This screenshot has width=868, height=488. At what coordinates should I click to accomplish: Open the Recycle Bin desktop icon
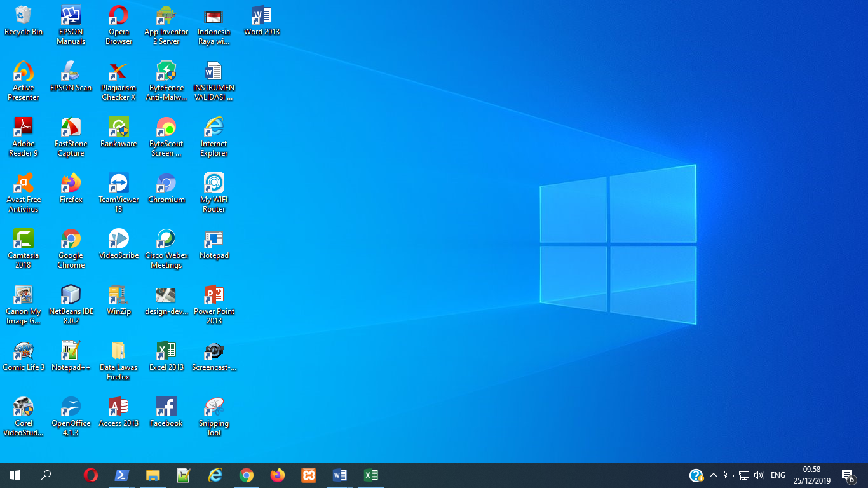click(x=24, y=20)
